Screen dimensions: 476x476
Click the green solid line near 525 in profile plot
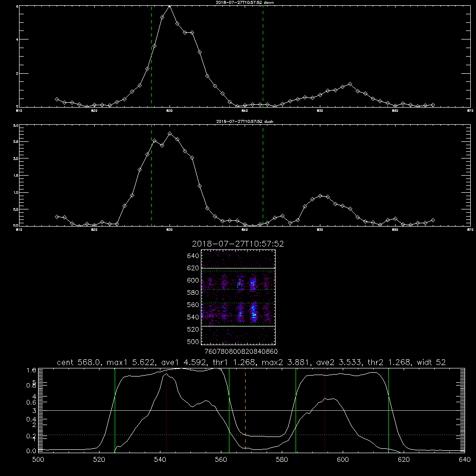tap(115, 410)
